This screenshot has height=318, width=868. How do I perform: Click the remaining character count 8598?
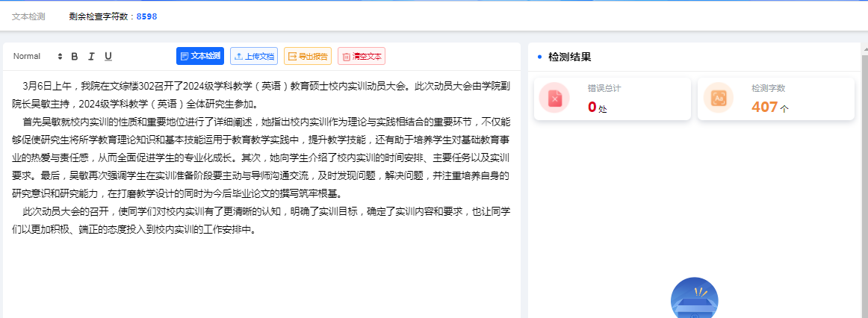[x=146, y=16]
